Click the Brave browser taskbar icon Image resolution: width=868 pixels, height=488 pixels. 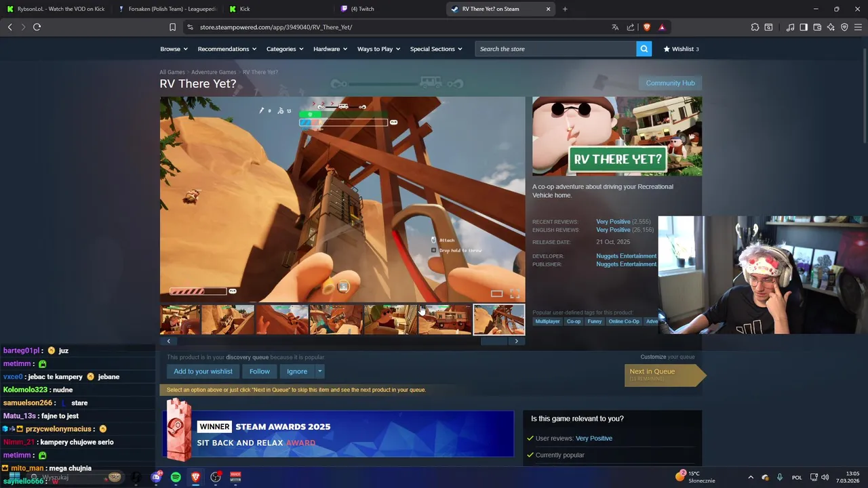pyautogui.click(x=195, y=477)
